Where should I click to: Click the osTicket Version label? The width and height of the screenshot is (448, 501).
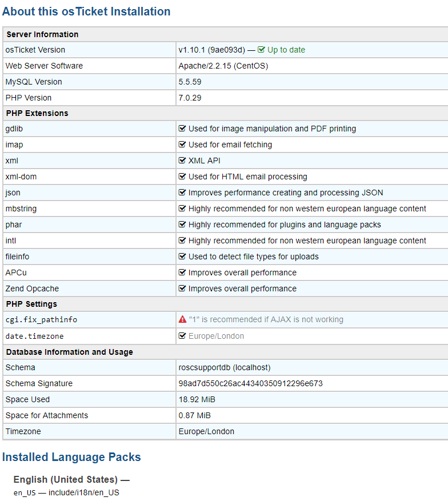tap(35, 50)
